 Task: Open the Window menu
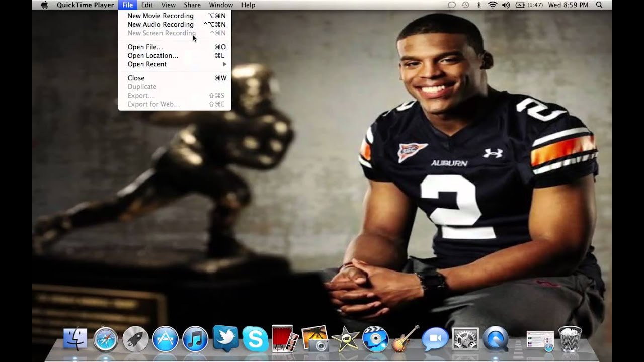coord(221,5)
